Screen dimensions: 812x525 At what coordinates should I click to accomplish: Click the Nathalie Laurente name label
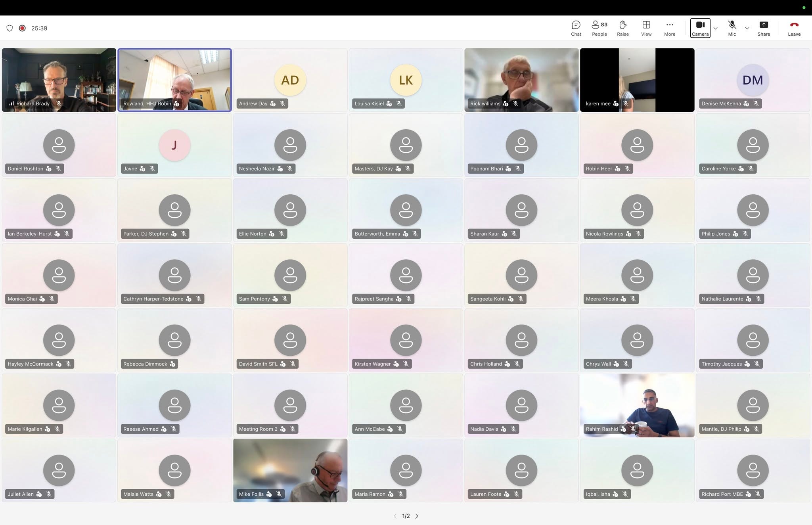point(722,299)
